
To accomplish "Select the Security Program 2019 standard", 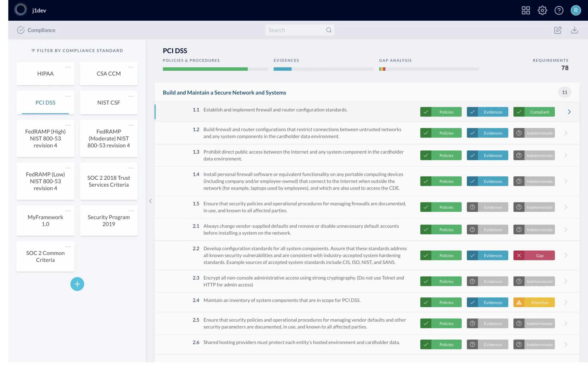I will 109,220.
